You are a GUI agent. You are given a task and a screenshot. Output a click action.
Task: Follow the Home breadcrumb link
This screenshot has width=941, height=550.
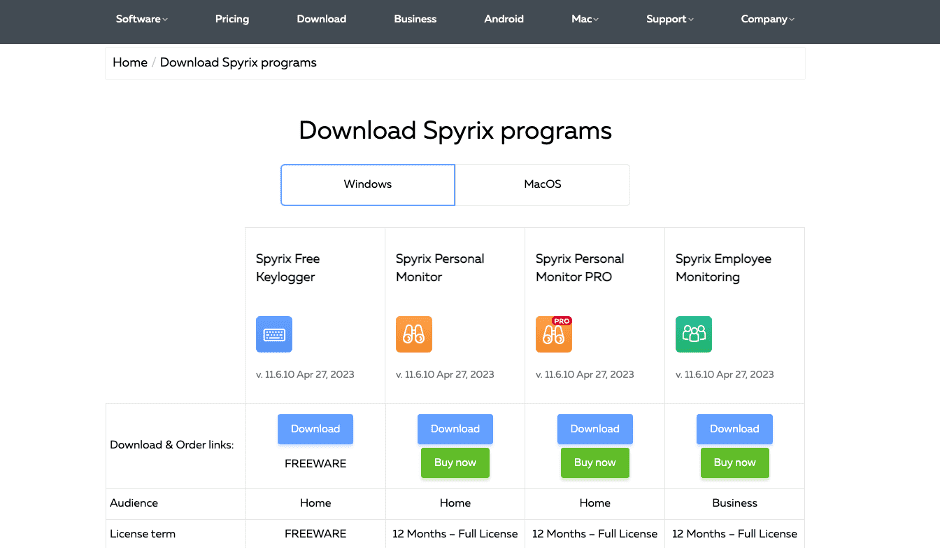(130, 62)
